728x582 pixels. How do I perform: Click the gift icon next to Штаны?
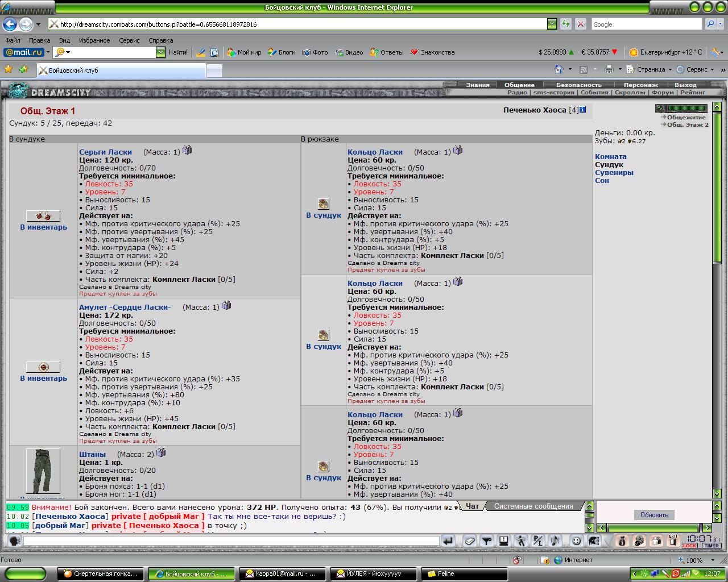pyautogui.click(x=161, y=452)
